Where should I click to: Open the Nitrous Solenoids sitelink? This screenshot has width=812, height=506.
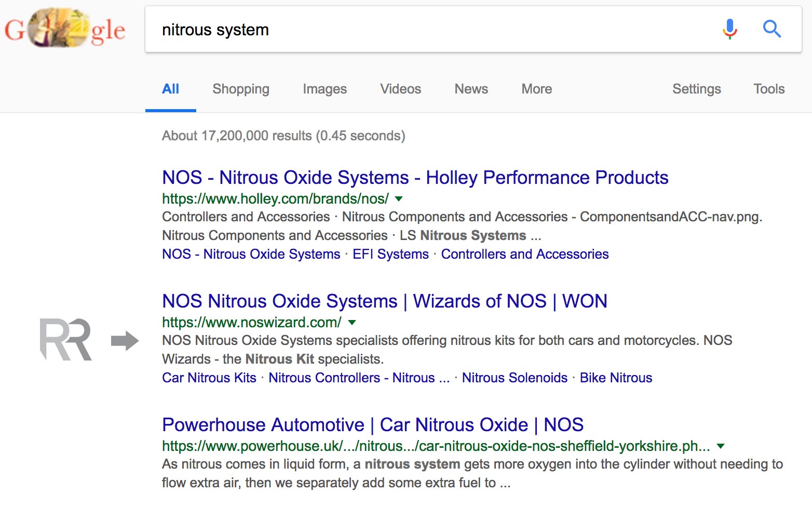(x=515, y=378)
